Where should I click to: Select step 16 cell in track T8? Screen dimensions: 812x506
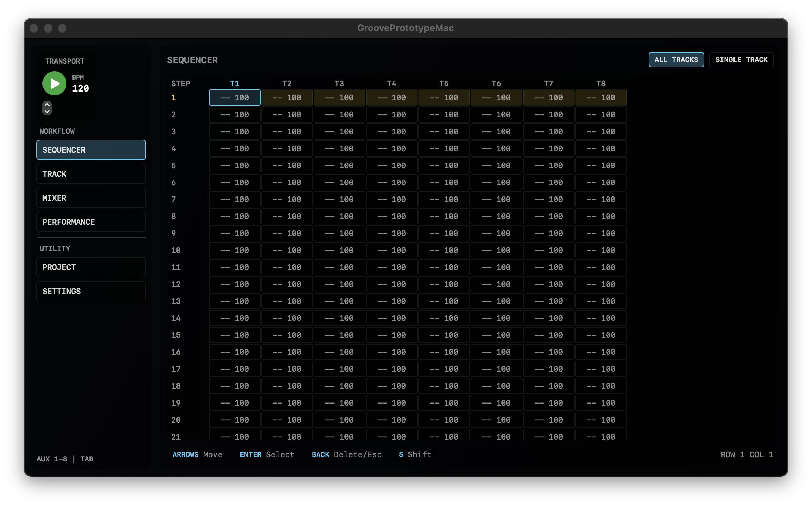[601, 352]
